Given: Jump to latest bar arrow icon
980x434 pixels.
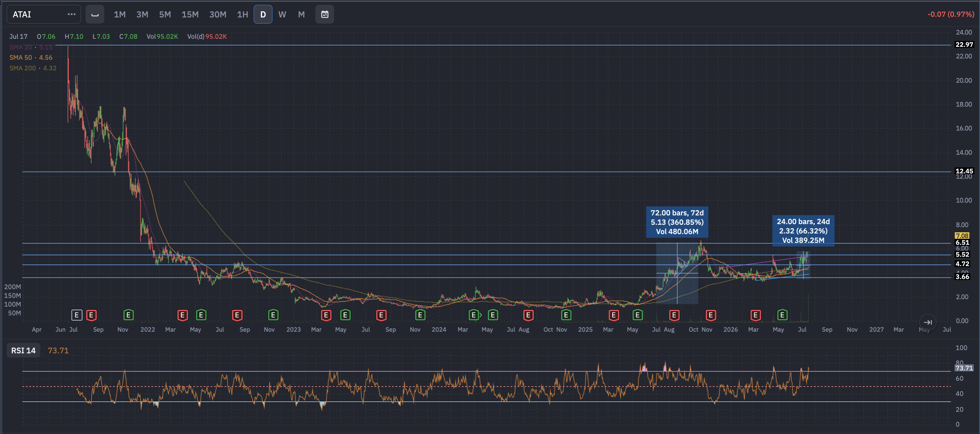Looking at the screenshot, I should (x=927, y=322).
